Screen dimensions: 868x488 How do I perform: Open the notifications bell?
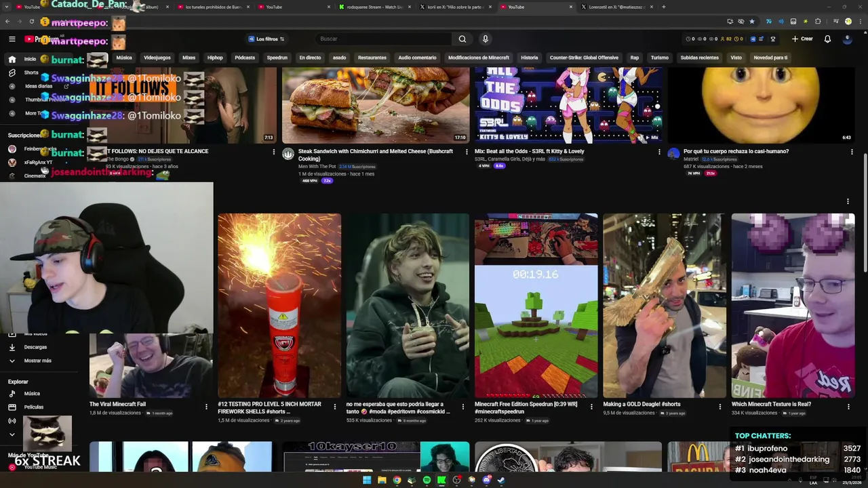click(827, 39)
